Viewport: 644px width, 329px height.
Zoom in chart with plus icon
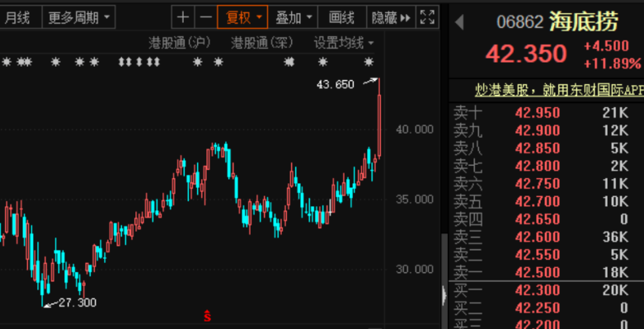183,17
